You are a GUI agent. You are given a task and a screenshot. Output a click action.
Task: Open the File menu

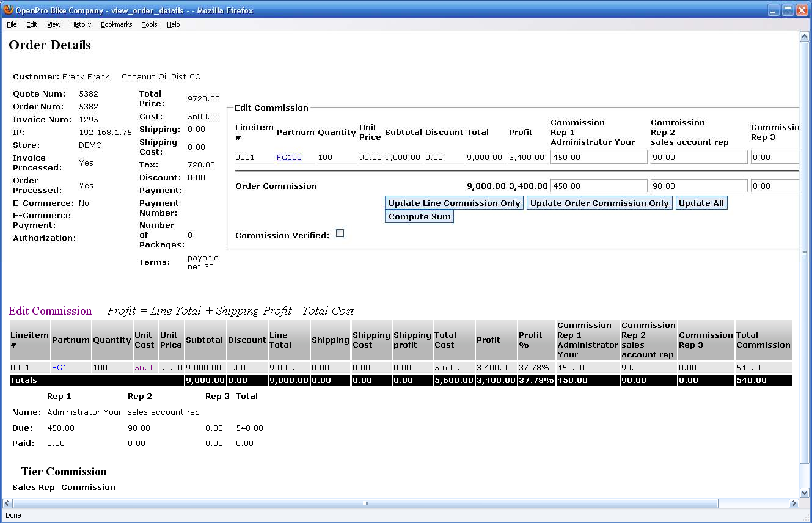(12, 24)
